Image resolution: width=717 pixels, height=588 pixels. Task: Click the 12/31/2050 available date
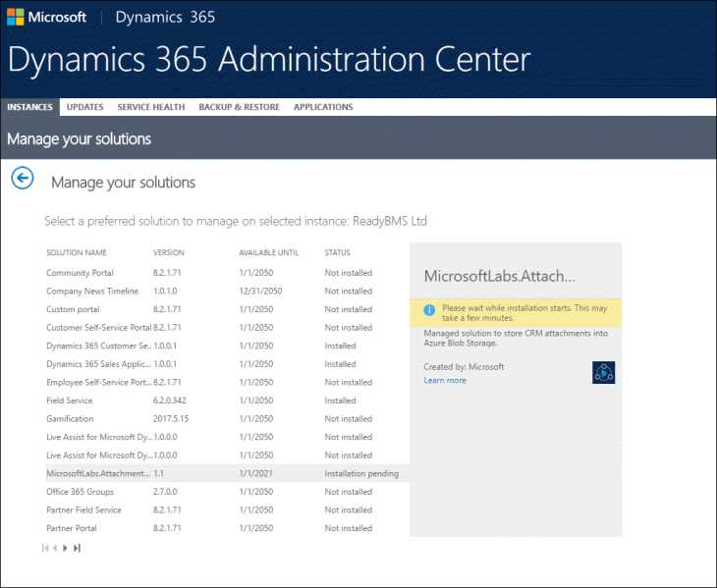(260, 291)
